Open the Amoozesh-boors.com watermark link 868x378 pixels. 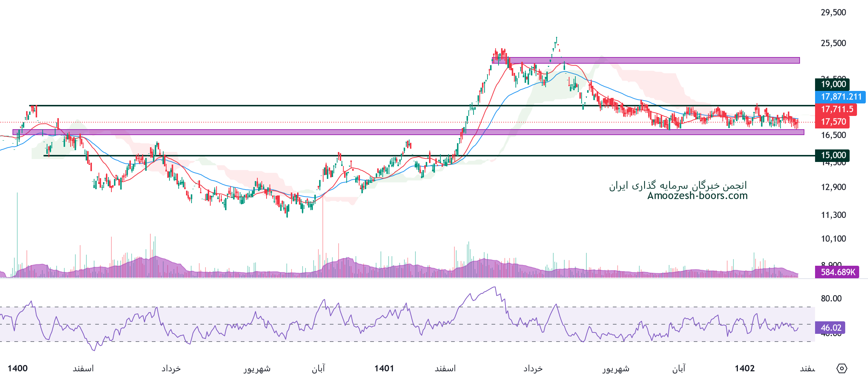click(x=697, y=196)
